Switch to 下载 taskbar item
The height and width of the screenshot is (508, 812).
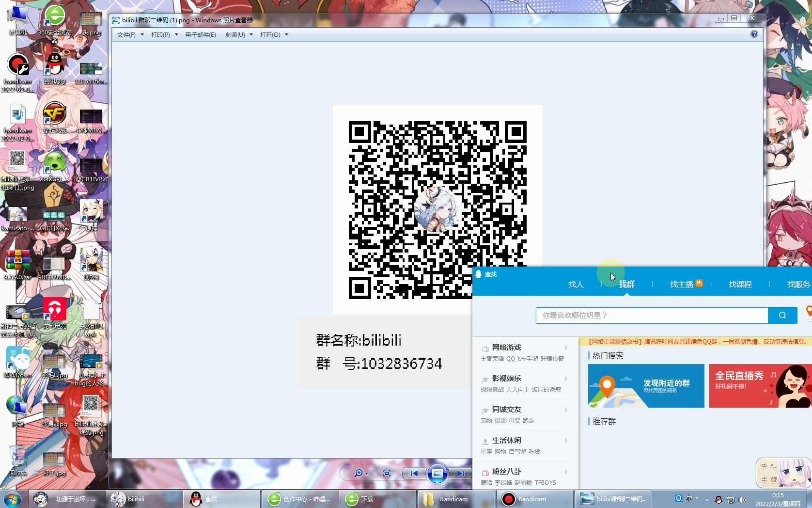tap(377, 499)
